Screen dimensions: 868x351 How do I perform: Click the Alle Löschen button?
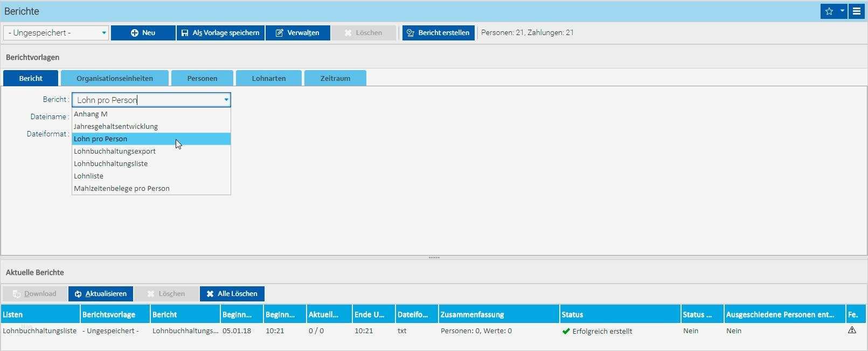click(232, 294)
